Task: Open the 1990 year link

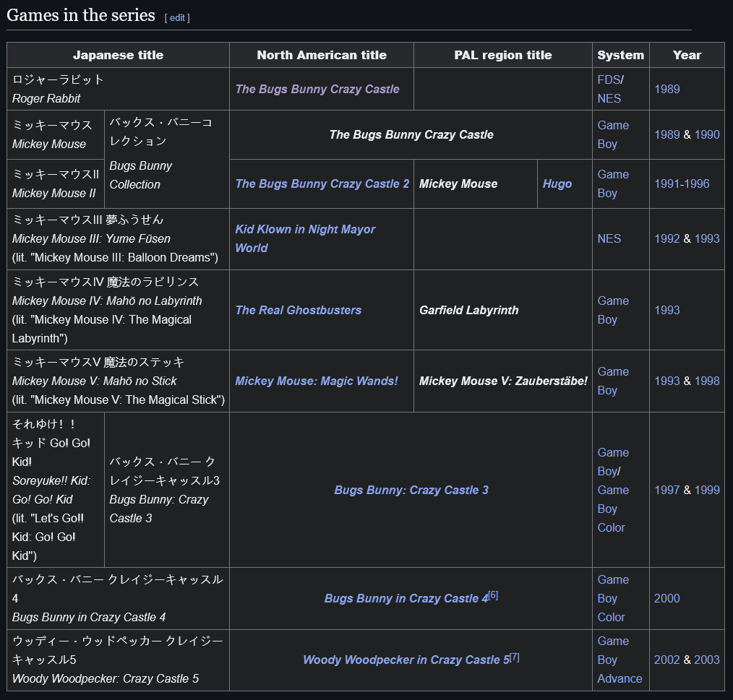Action: pos(707,134)
